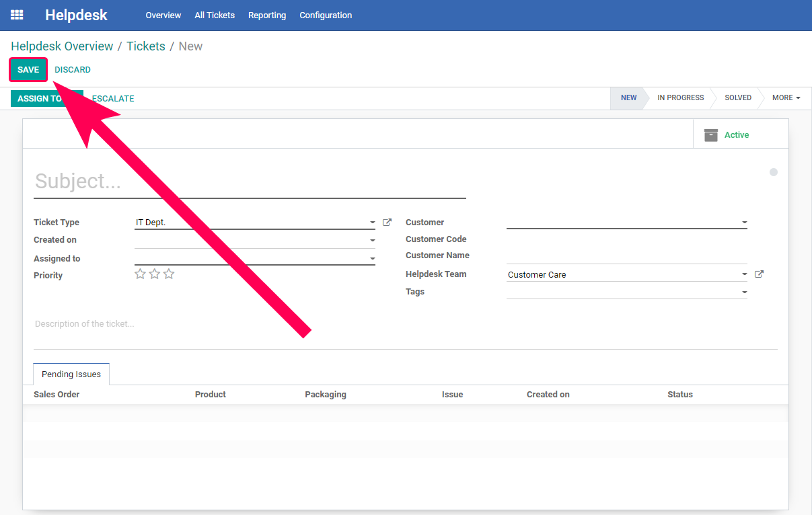Expand the Tags dropdown arrow

coord(745,292)
